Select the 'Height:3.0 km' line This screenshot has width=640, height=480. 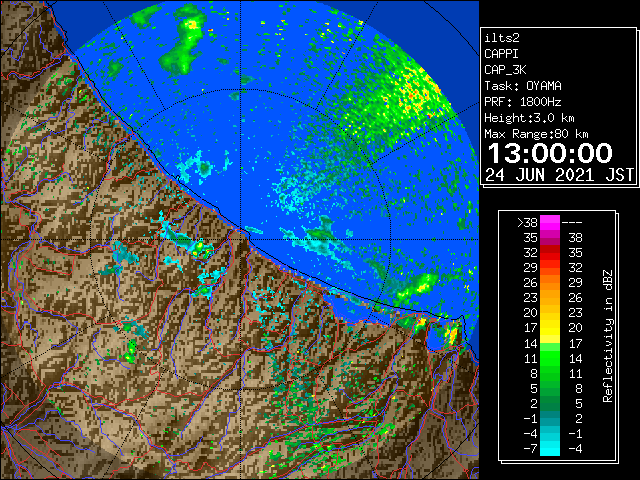tap(529, 118)
